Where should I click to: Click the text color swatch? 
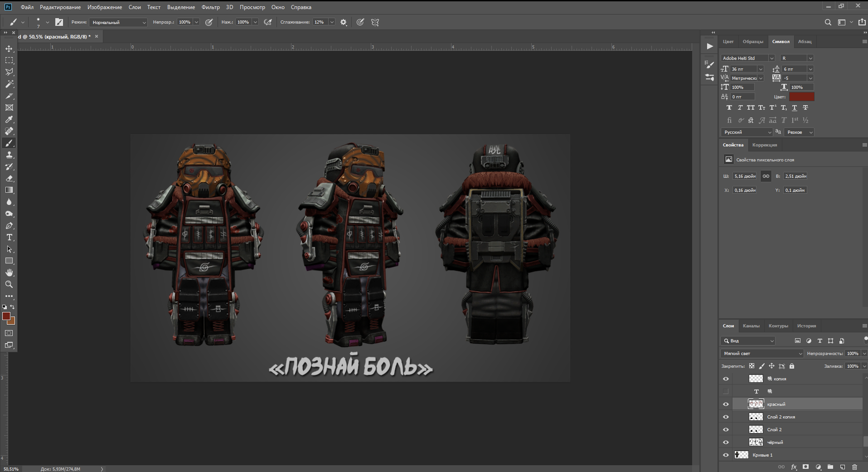coord(801,97)
